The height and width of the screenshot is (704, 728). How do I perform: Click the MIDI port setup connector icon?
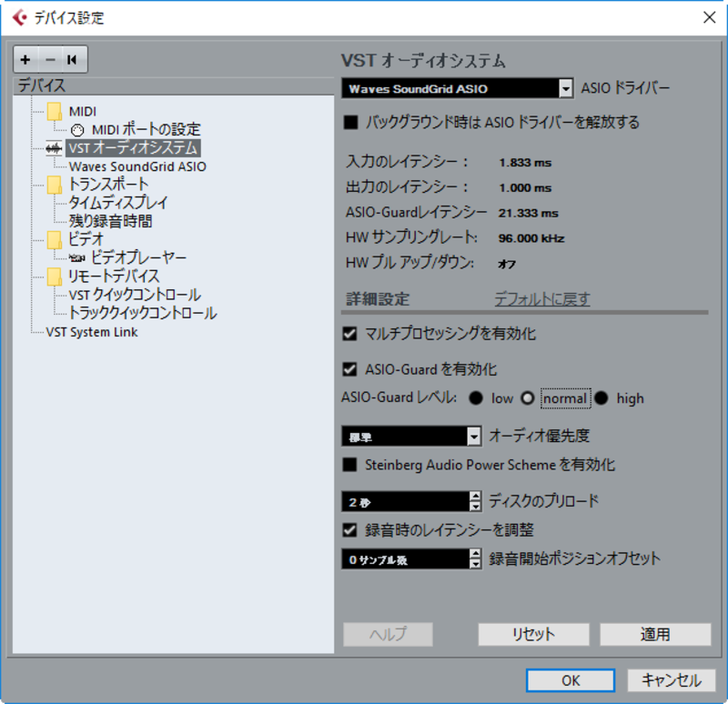77,130
